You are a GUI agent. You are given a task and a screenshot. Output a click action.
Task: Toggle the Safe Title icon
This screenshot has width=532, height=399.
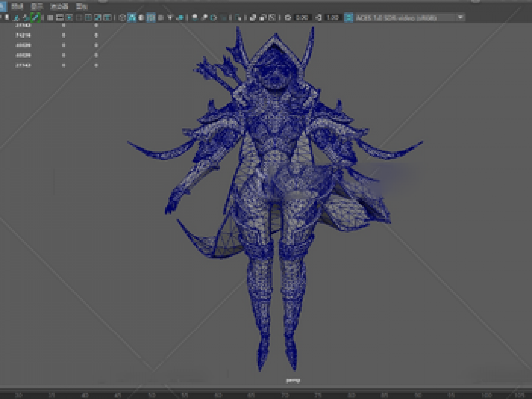coord(107,17)
